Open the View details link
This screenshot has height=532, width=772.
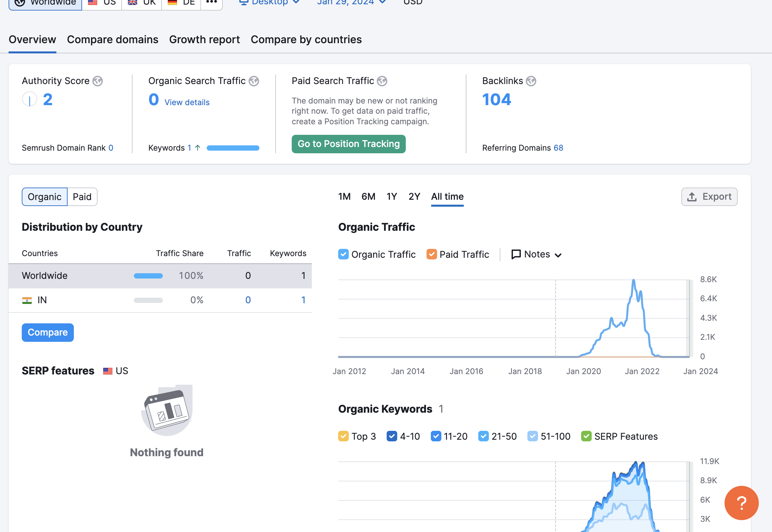pos(187,102)
